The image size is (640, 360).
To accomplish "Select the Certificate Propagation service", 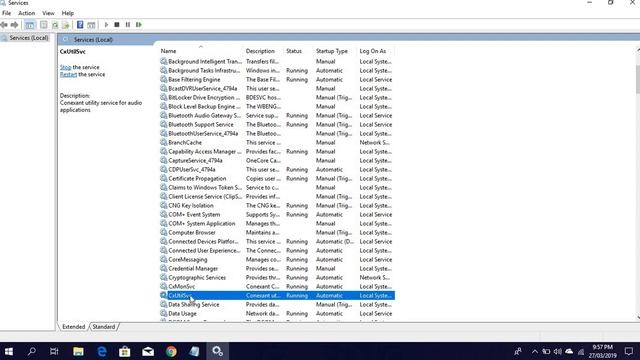I will click(x=276, y=178).
